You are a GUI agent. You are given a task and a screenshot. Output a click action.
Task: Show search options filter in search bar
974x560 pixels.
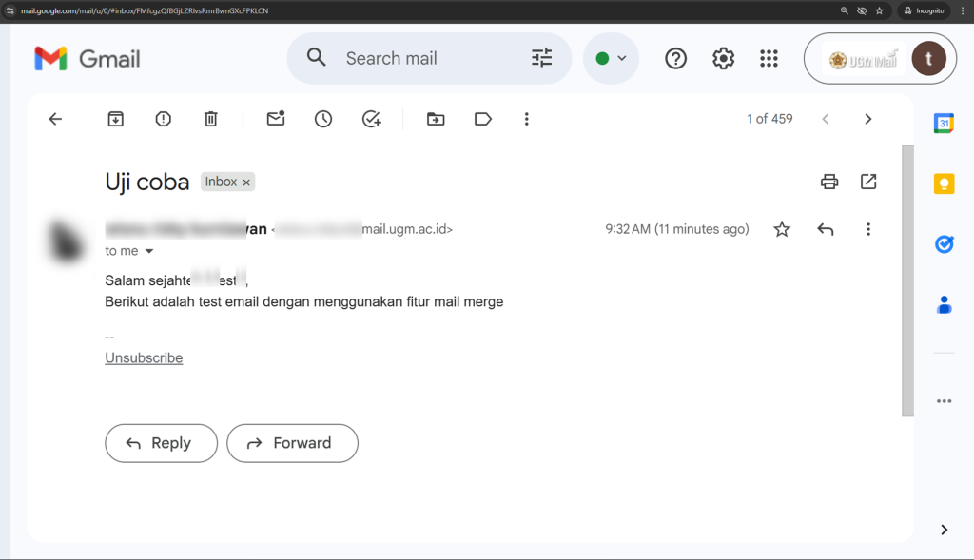[x=541, y=58]
